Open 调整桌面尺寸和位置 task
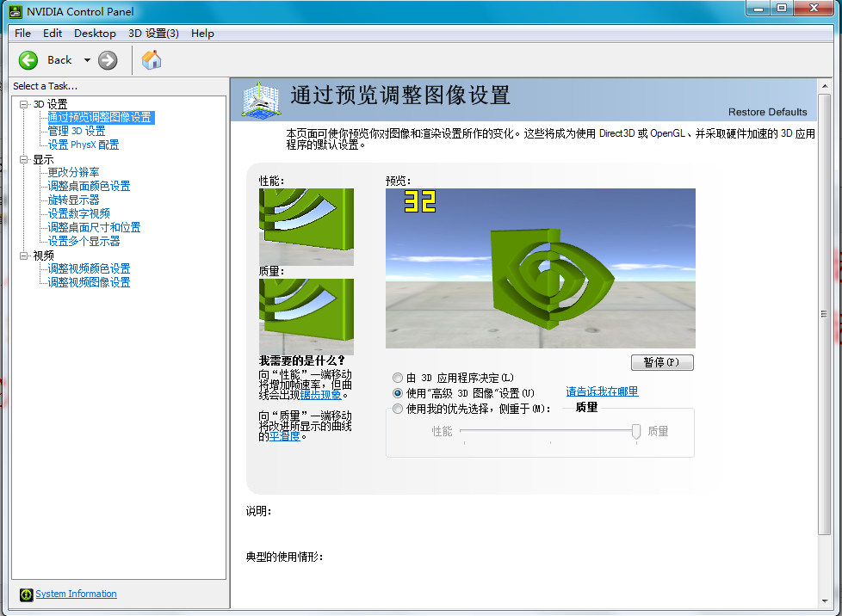 94,227
